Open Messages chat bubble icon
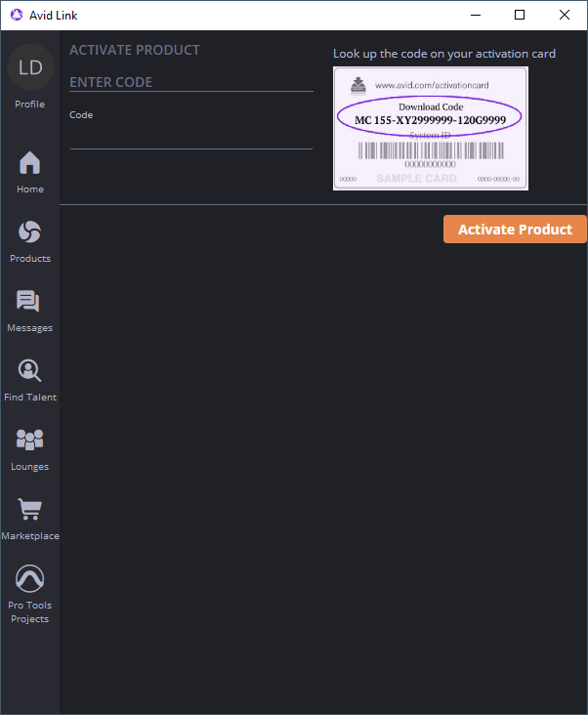 (x=28, y=301)
